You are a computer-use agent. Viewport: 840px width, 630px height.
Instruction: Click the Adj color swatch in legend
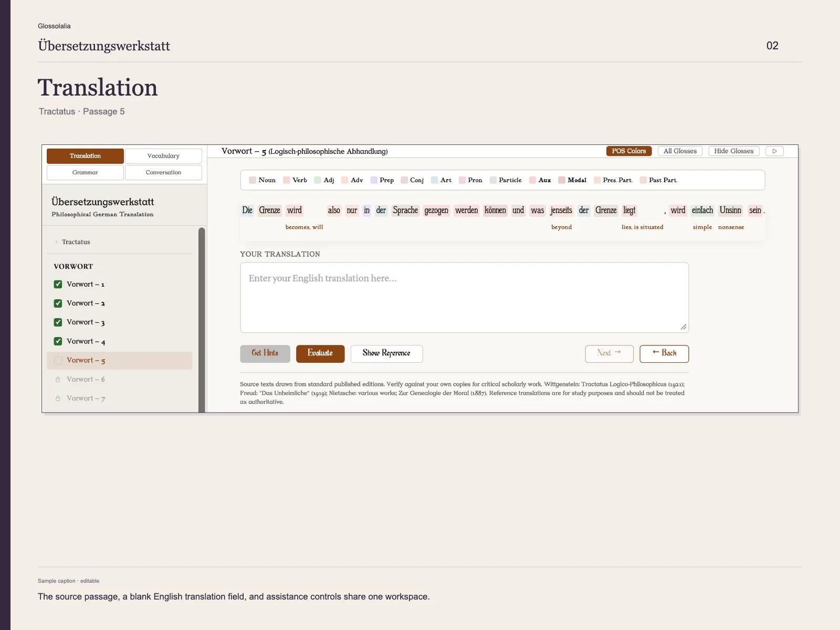click(318, 180)
